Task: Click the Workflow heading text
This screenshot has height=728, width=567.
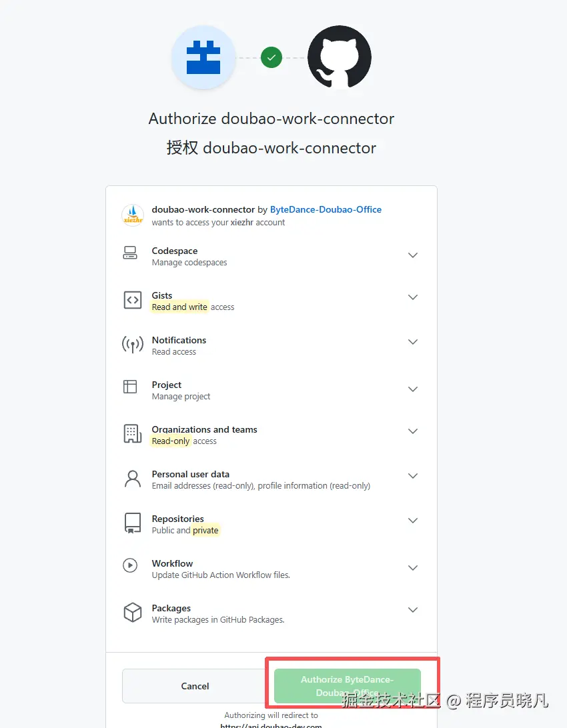Action: pos(172,563)
